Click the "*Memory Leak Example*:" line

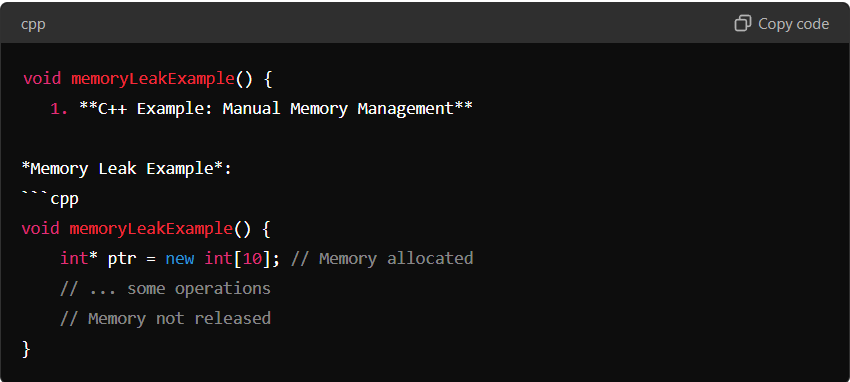coord(127,169)
